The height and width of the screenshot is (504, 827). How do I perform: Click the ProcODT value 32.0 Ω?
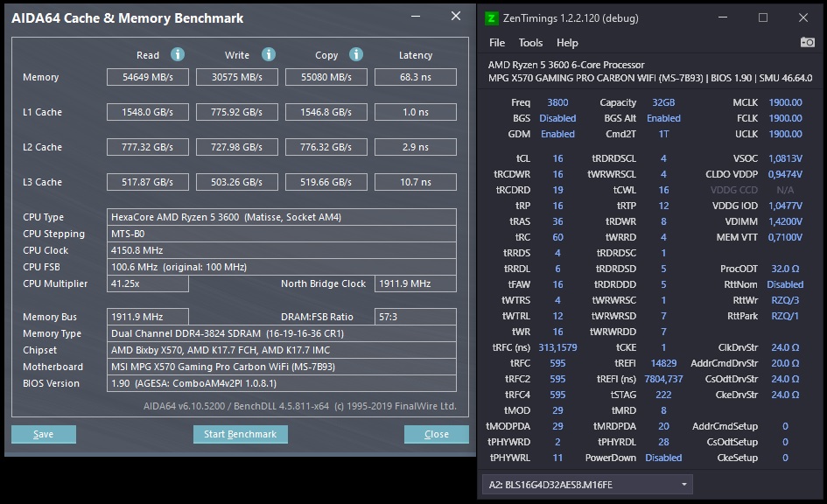[x=785, y=269]
